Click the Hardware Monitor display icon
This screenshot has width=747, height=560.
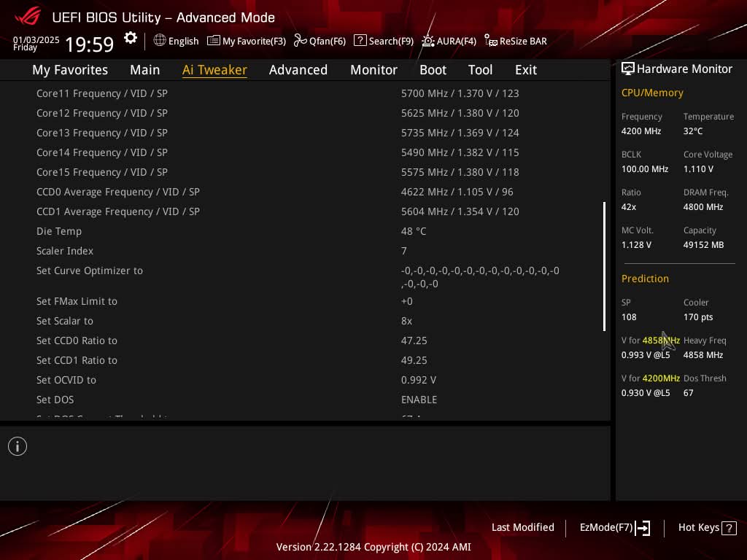click(x=628, y=69)
